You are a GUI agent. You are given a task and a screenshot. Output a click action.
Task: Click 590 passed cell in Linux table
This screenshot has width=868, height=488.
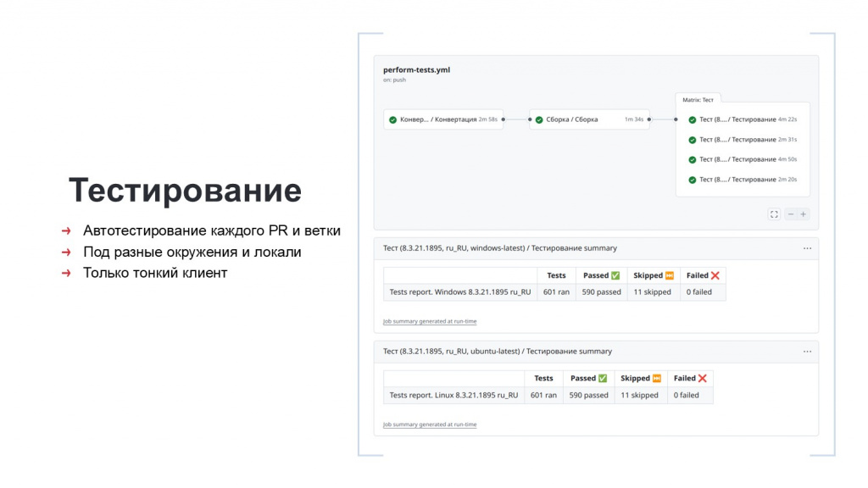(588, 395)
